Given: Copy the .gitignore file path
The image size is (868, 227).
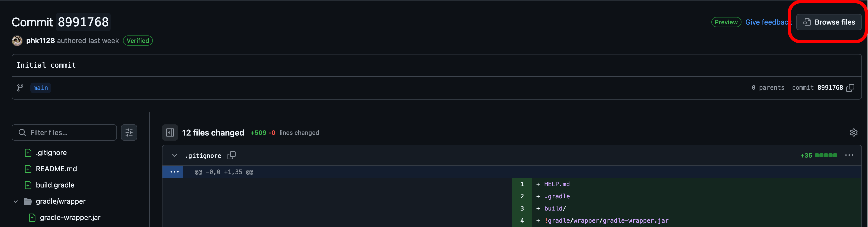Looking at the screenshot, I should point(232,156).
